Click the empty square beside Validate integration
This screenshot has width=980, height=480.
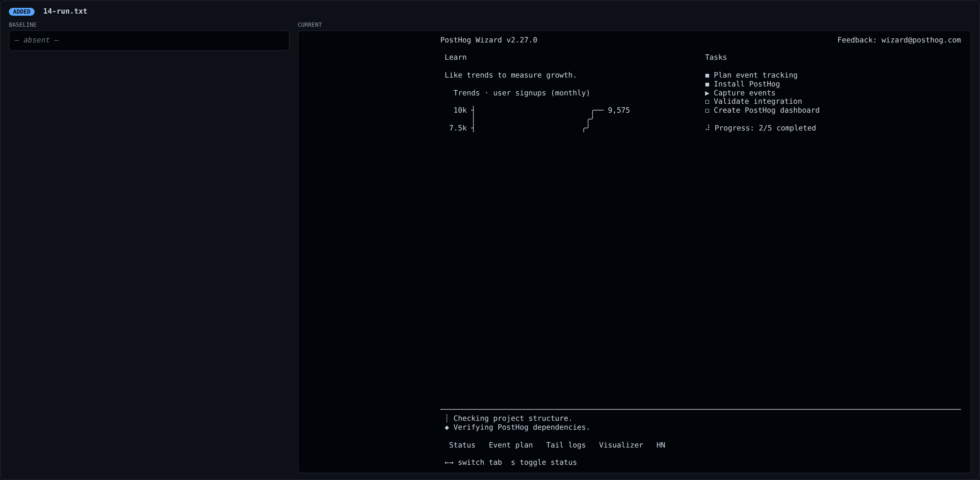coord(707,102)
